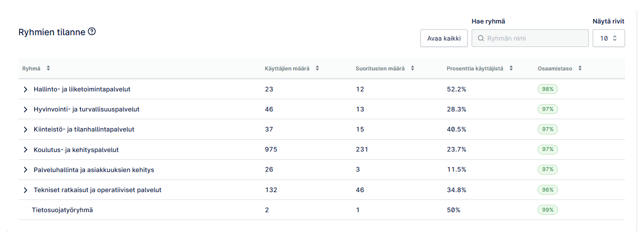Focus the Ryhmän nimi search field

pos(530,38)
